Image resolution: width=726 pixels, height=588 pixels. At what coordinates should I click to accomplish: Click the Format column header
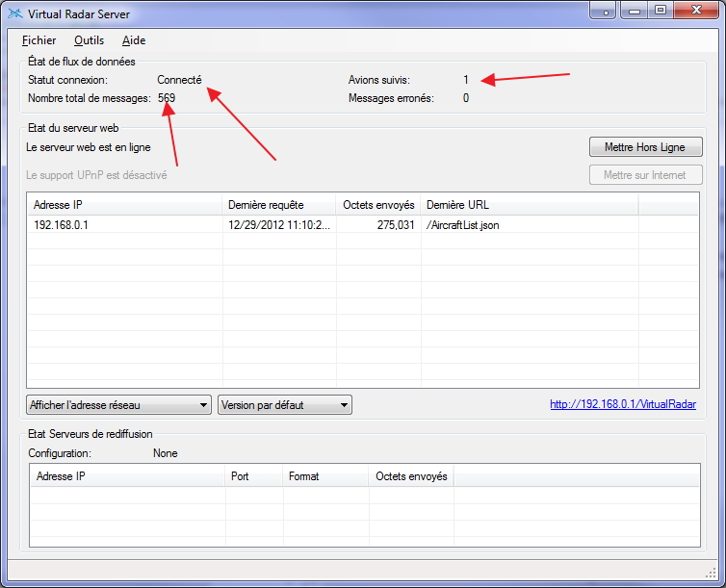point(326,476)
